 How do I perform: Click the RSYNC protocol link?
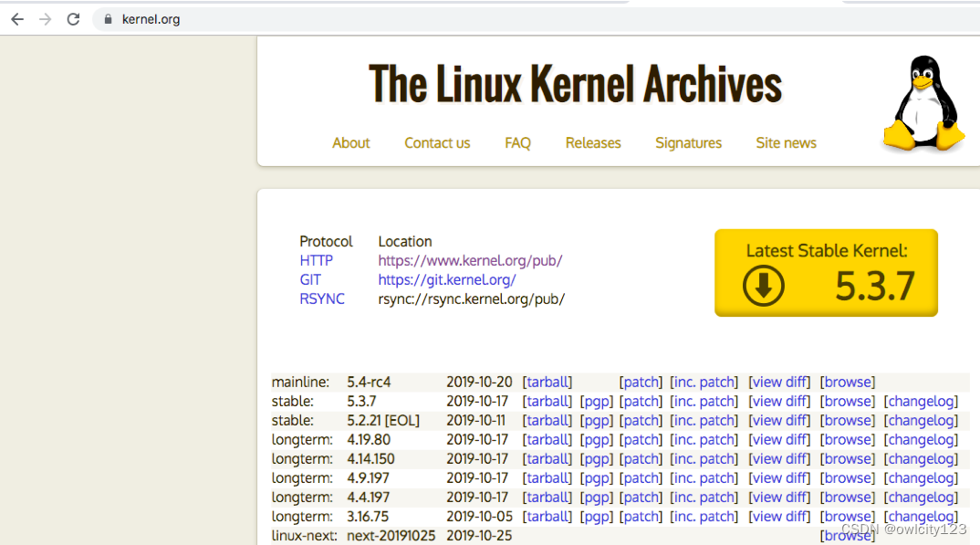coord(322,299)
